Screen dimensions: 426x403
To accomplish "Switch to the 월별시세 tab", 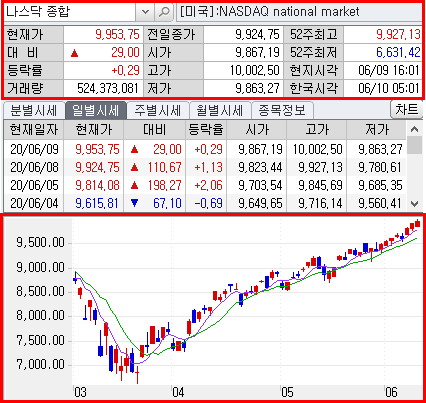I will (x=220, y=110).
